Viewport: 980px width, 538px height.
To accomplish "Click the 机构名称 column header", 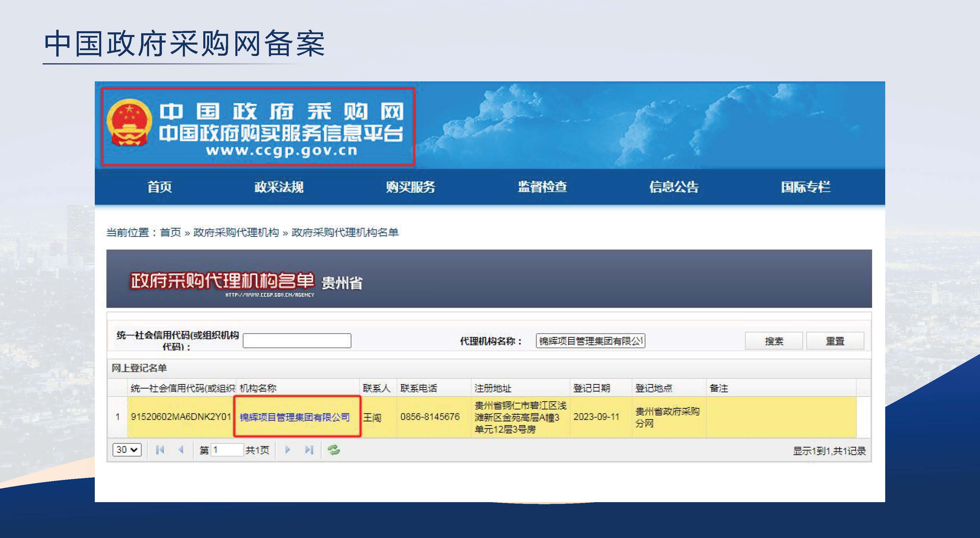I will [x=298, y=388].
